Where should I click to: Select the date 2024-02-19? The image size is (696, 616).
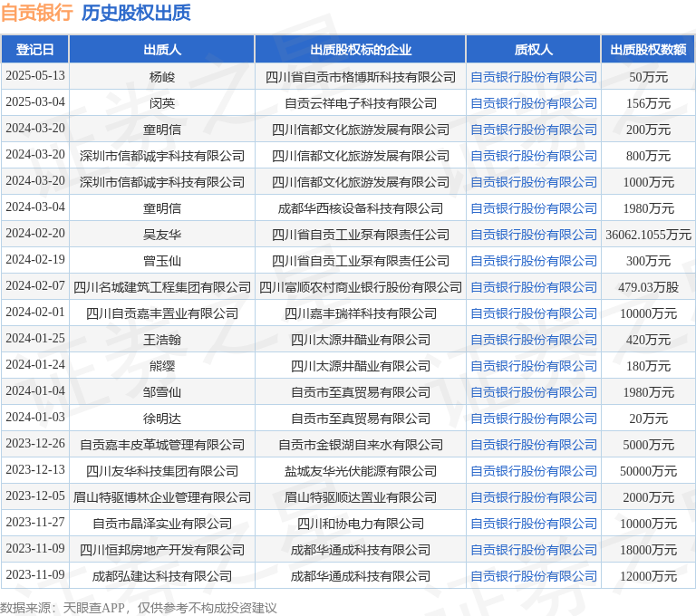(x=35, y=259)
